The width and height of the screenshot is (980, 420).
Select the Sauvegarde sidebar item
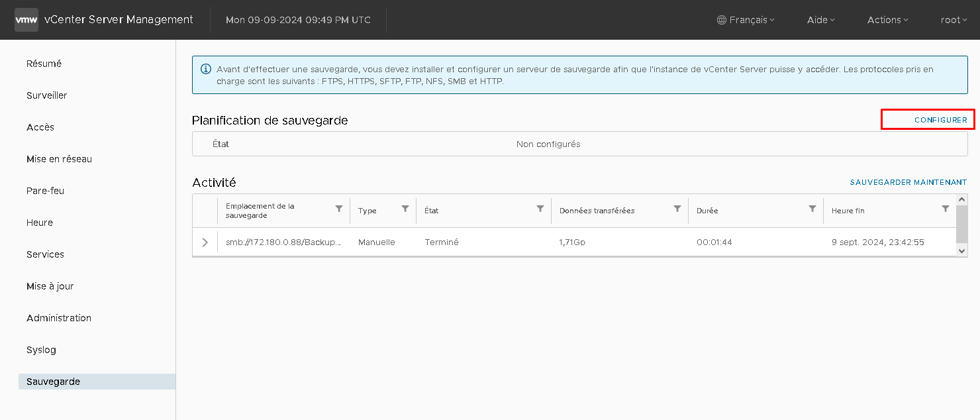(x=97, y=382)
